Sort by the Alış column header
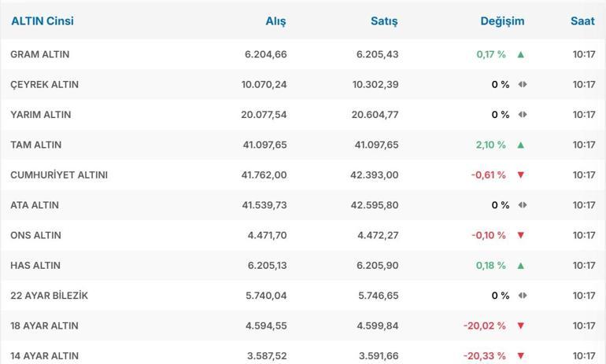Screen dimensions: 606x364 click(x=275, y=21)
